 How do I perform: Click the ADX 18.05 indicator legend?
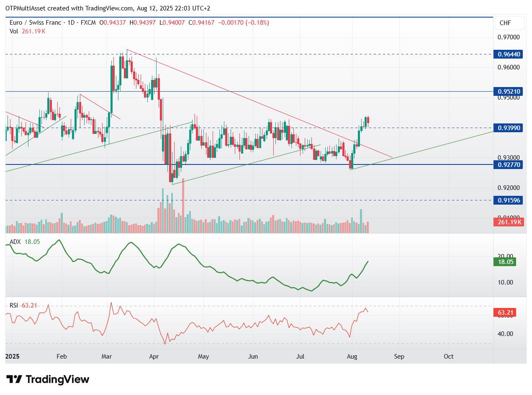pos(24,242)
